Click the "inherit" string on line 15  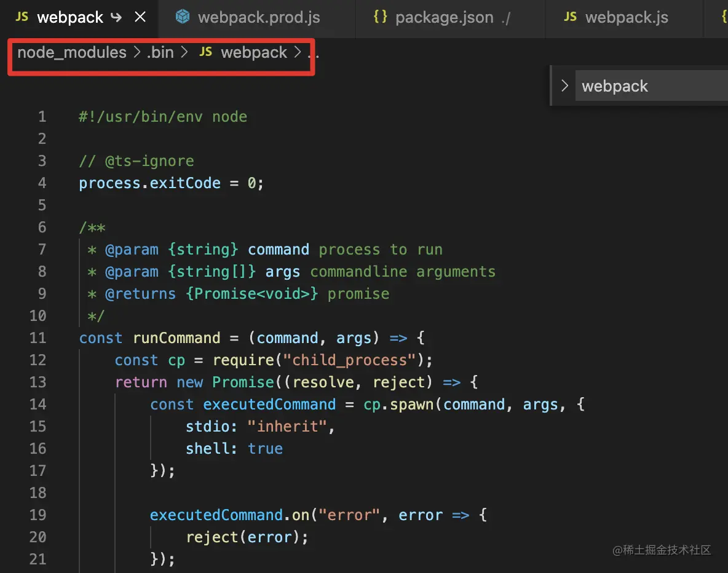pos(287,426)
